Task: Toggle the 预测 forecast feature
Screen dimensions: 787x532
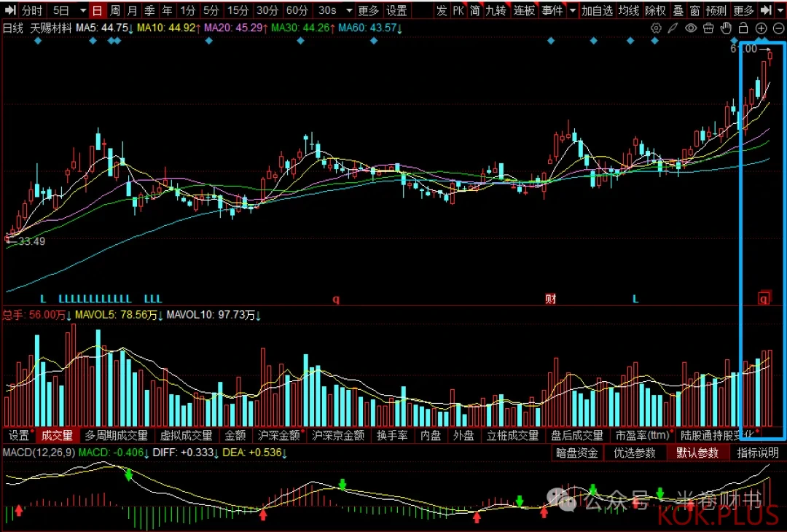Action: click(x=716, y=10)
